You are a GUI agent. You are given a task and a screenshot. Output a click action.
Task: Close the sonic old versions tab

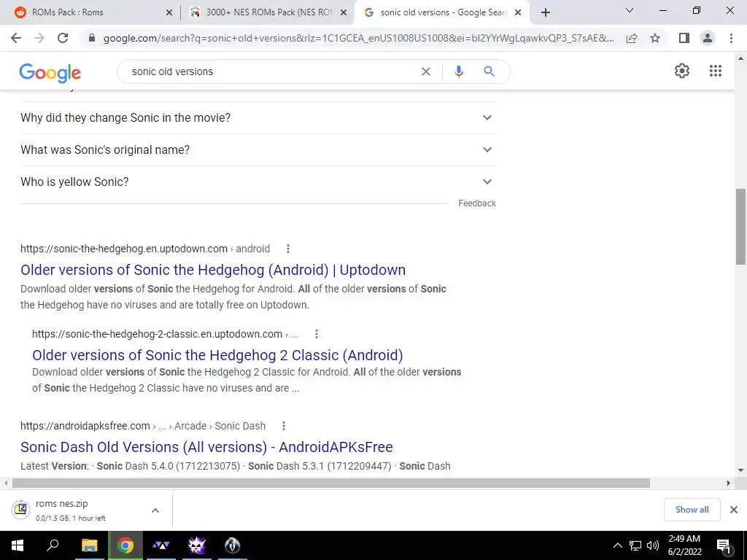tap(518, 12)
